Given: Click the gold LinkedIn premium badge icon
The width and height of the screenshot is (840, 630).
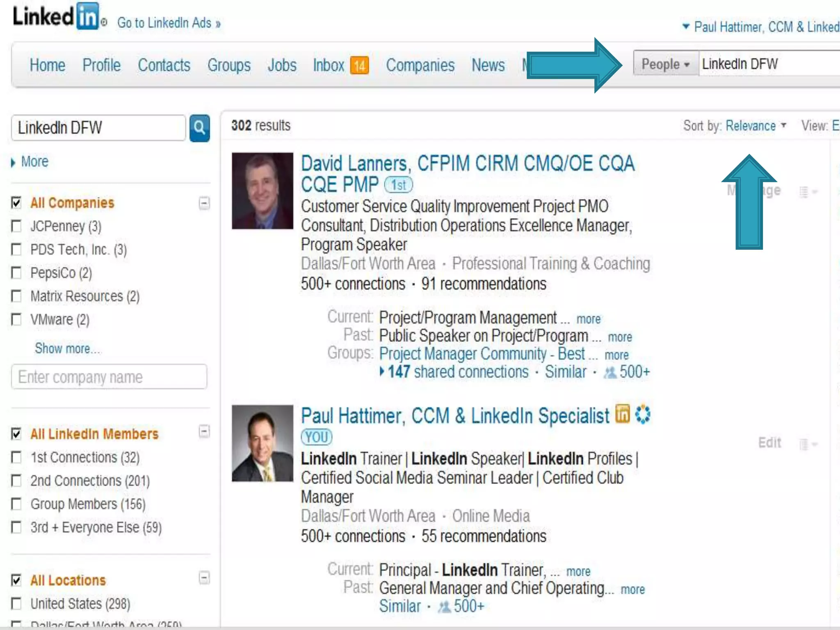Looking at the screenshot, I should (x=622, y=414).
